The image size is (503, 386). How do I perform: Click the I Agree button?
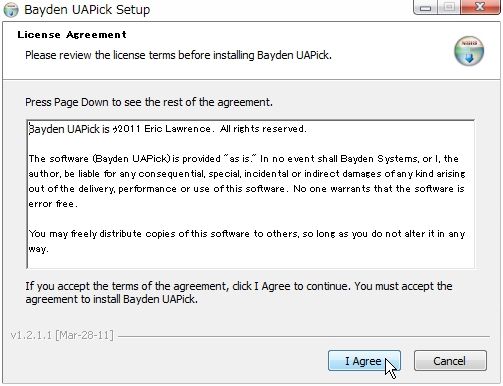(364, 361)
